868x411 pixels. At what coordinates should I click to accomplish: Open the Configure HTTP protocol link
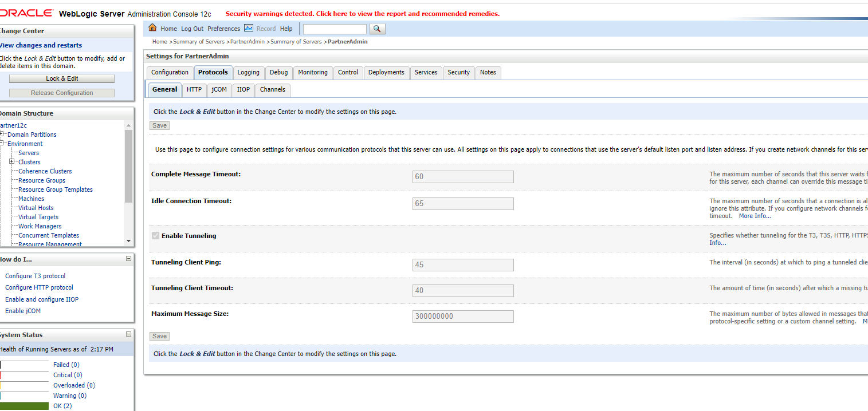[x=39, y=287]
